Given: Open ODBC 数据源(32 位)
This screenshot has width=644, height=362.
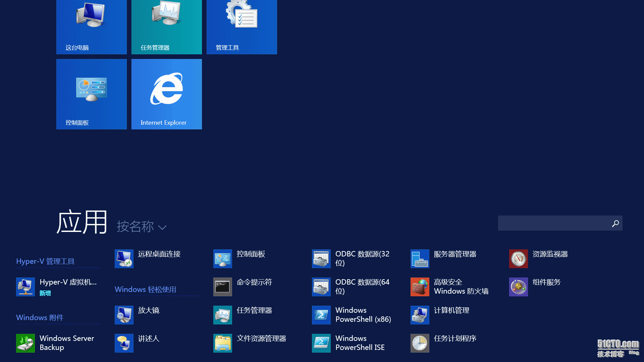Looking at the screenshot, I should point(351,258).
